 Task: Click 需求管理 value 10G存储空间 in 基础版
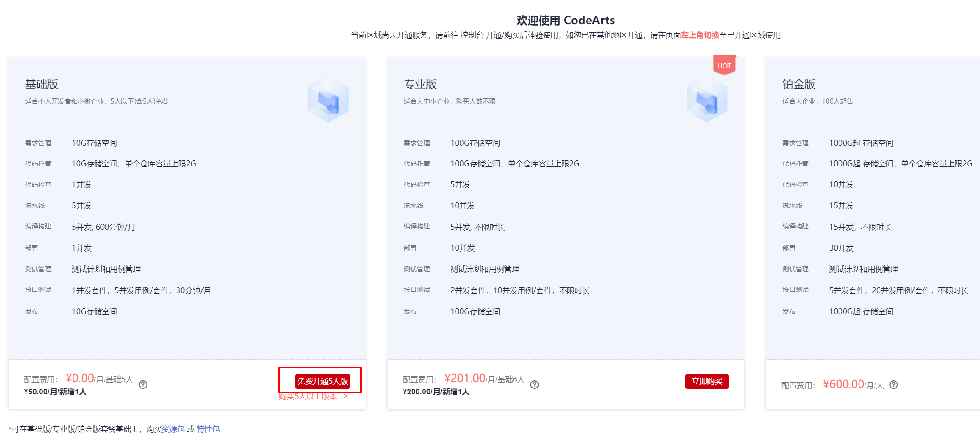tap(94, 143)
